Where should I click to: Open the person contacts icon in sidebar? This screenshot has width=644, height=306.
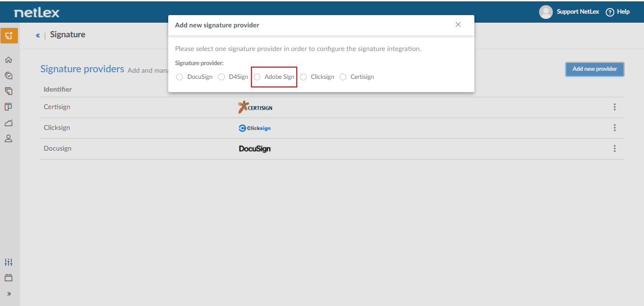pyautogui.click(x=9, y=139)
